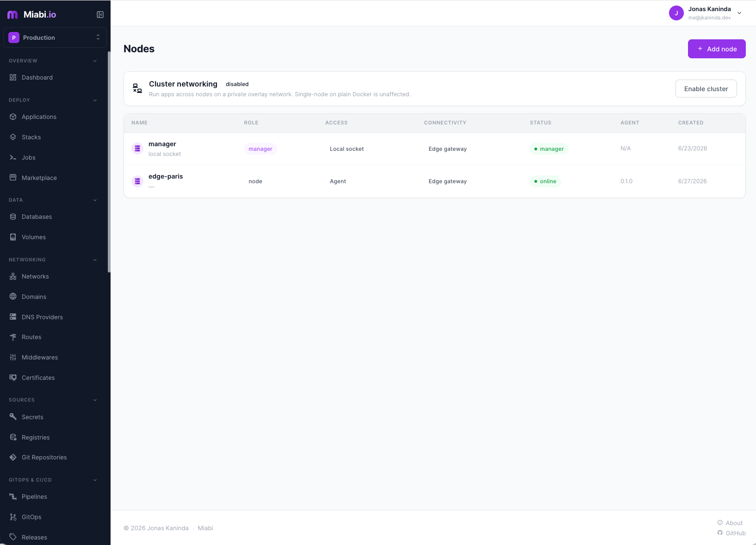Click the Secrets key icon
The height and width of the screenshot is (545, 756).
13,417
